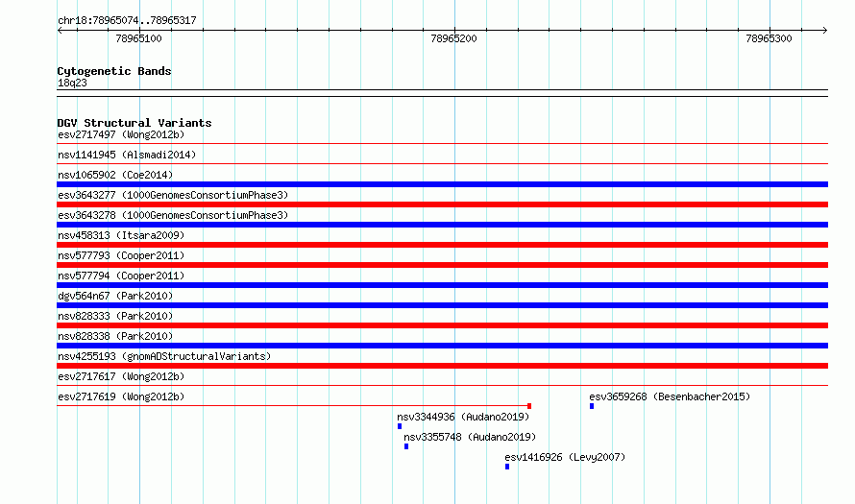855x504 pixels.
Task: Click nsv3355748 (Audano2019) variant label
Action: [470, 437]
